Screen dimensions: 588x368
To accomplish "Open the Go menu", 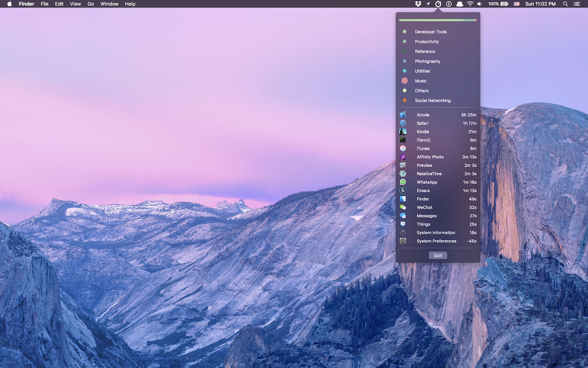I will [91, 4].
